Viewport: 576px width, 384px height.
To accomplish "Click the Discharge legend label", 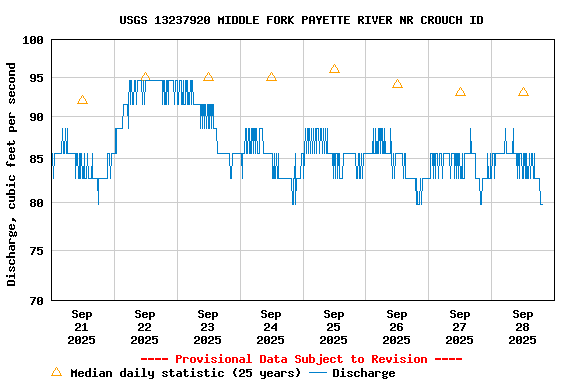I will 364,373.
